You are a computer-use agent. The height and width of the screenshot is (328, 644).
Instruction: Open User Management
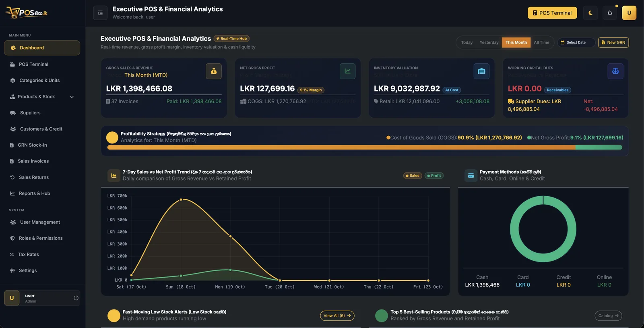[x=42, y=222]
